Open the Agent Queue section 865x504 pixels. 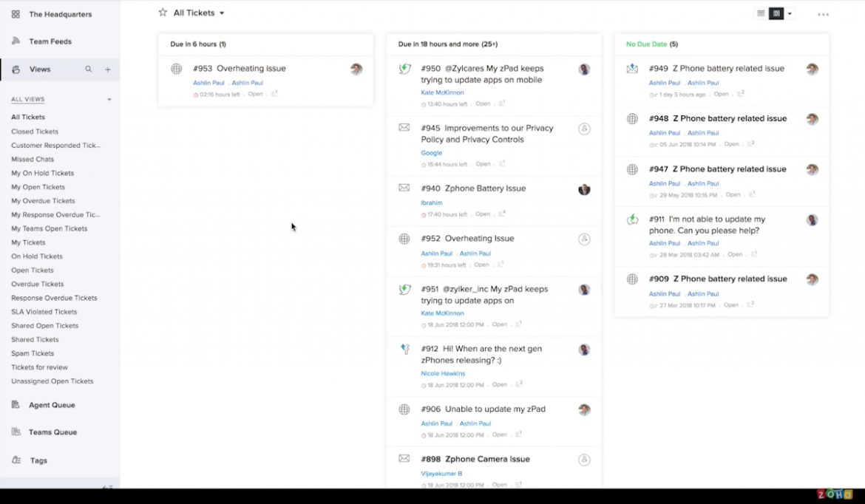pos(52,405)
